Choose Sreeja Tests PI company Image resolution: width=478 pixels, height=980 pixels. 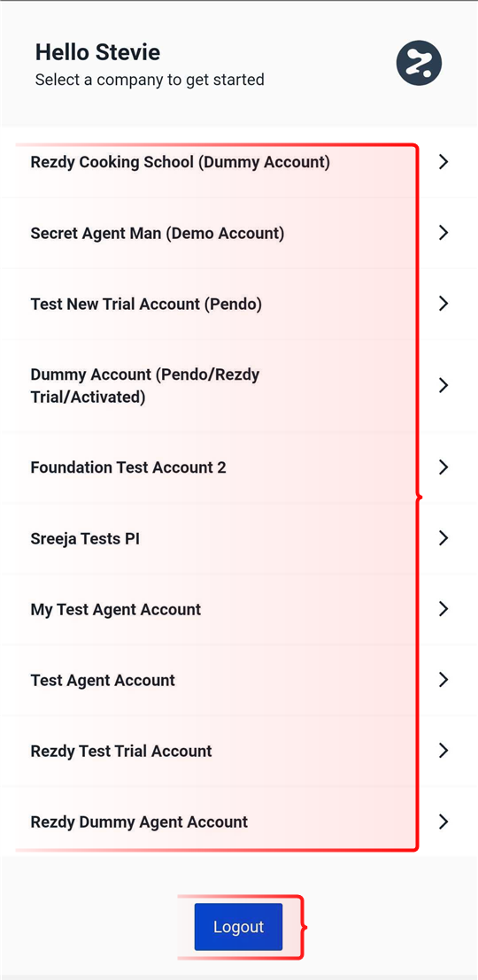tap(239, 537)
